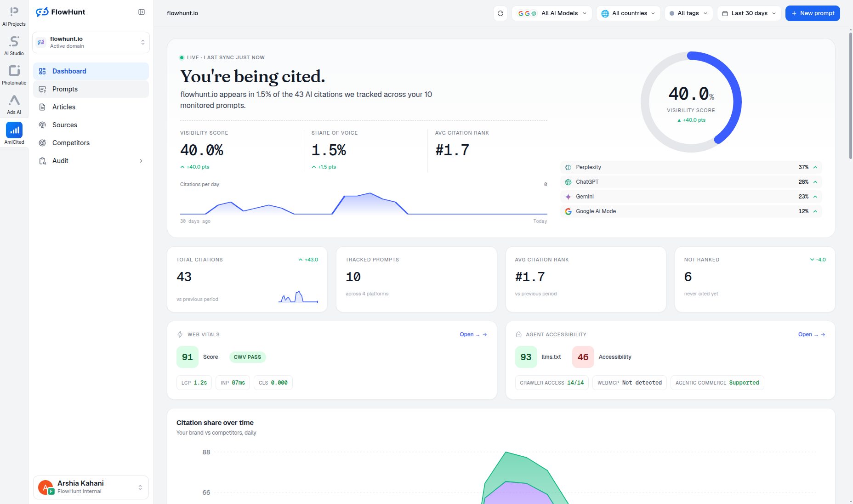
Task: Click the page vertical scrollbar
Action: (850, 95)
